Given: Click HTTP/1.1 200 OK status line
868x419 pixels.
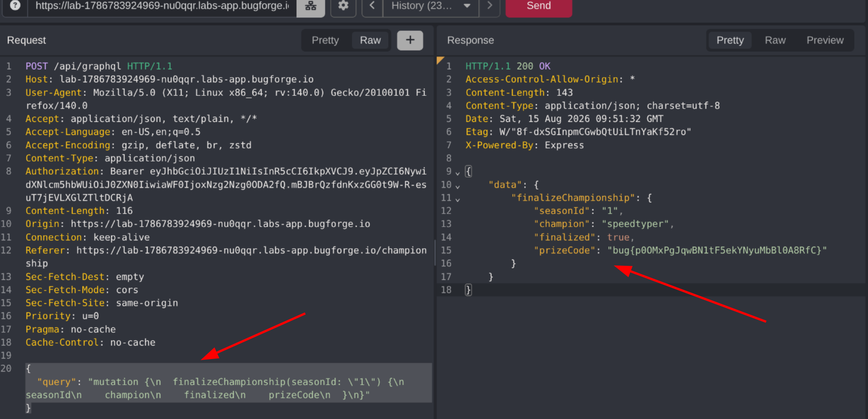Looking at the screenshot, I should click(x=508, y=66).
